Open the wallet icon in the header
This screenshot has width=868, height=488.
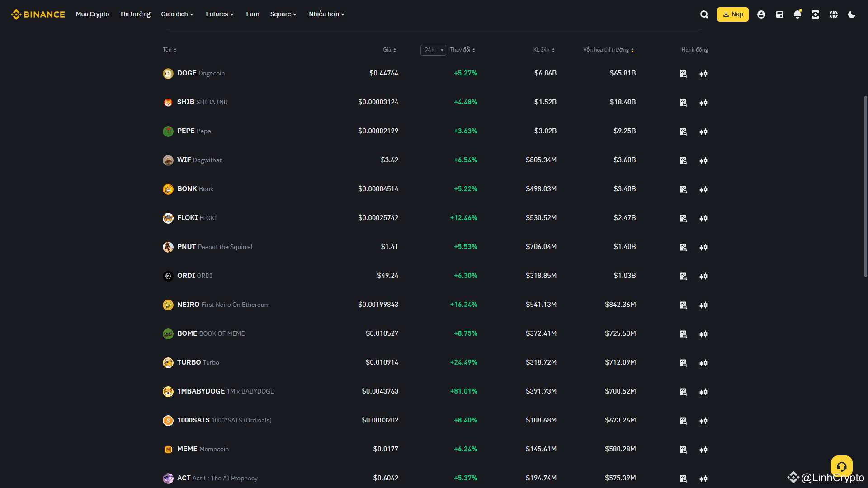(x=779, y=14)
